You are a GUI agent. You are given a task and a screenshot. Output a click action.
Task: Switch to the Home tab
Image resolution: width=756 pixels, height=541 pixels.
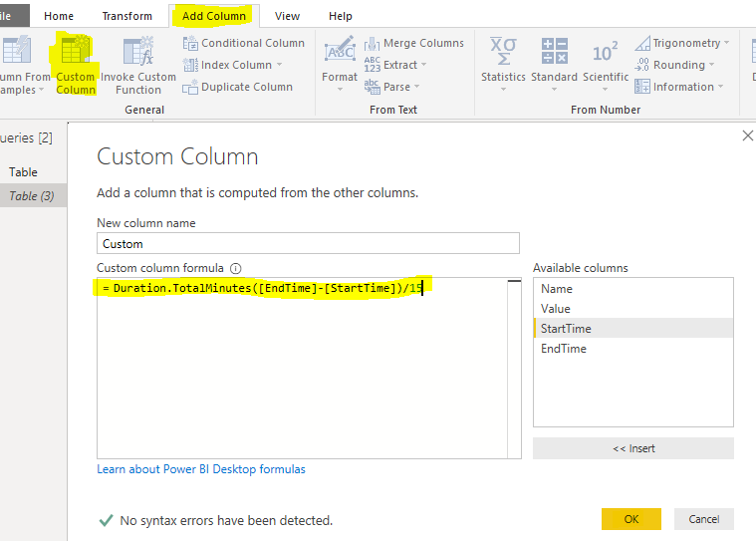point(59,16)
